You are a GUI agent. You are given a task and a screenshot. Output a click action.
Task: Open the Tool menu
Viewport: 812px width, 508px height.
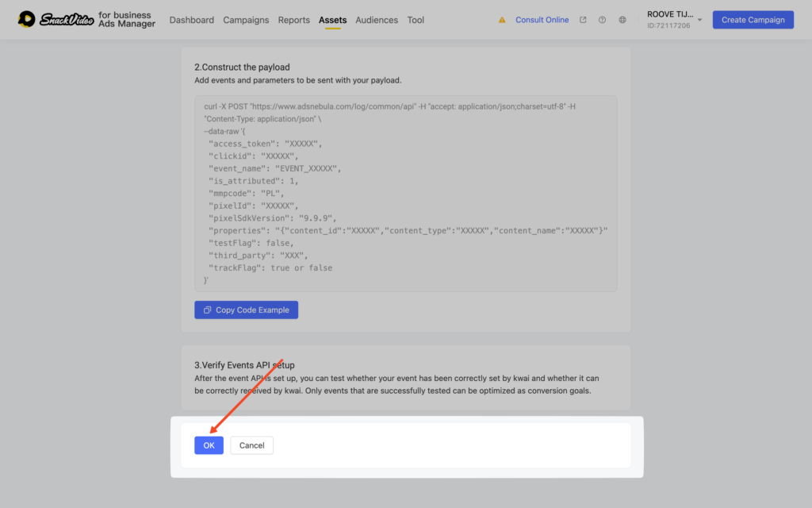click(x=416, y=20)
